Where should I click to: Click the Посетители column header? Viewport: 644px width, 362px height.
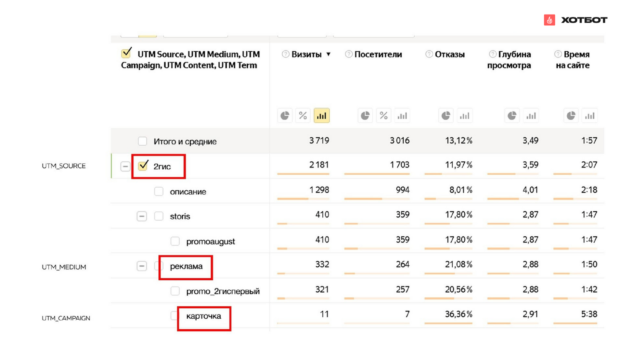pyautogui.click(x=378, y=54)
